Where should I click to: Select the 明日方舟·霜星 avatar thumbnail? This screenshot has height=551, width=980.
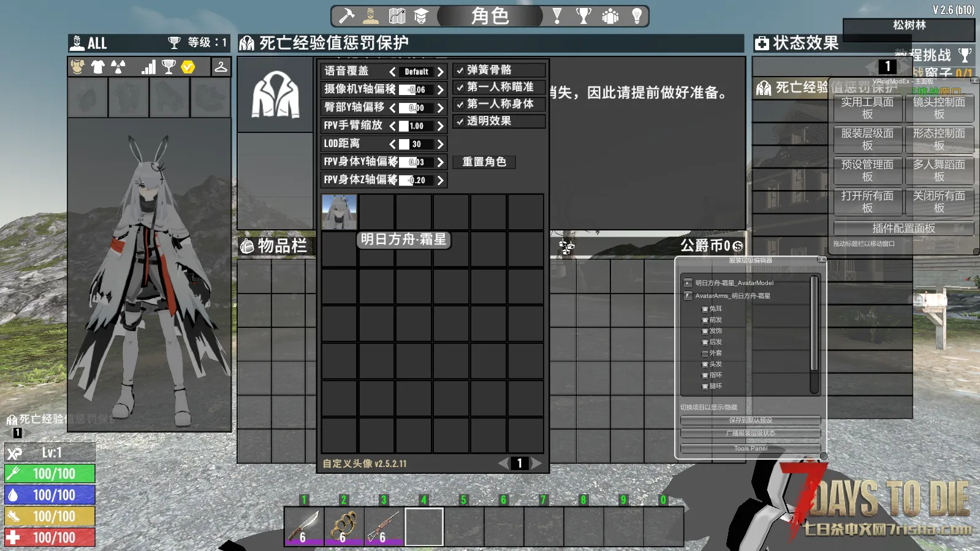pos(339,212)
